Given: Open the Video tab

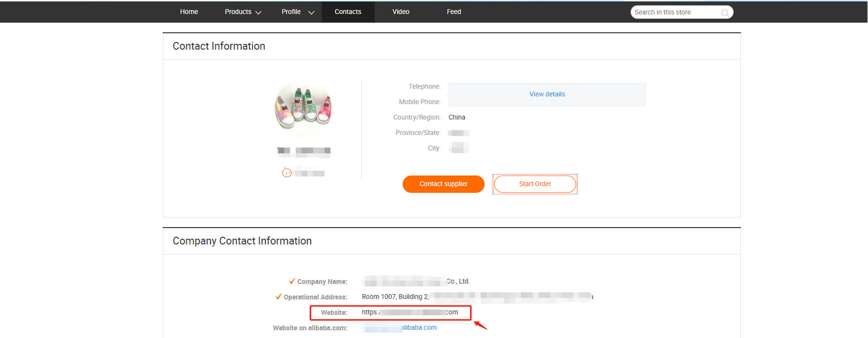Looking at the screenshot, I should [401, 12].
